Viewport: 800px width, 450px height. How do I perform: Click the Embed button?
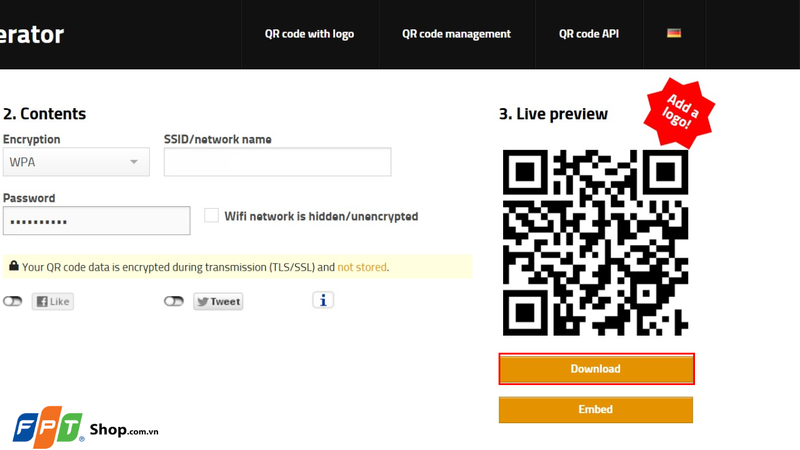tap(595, 410)
